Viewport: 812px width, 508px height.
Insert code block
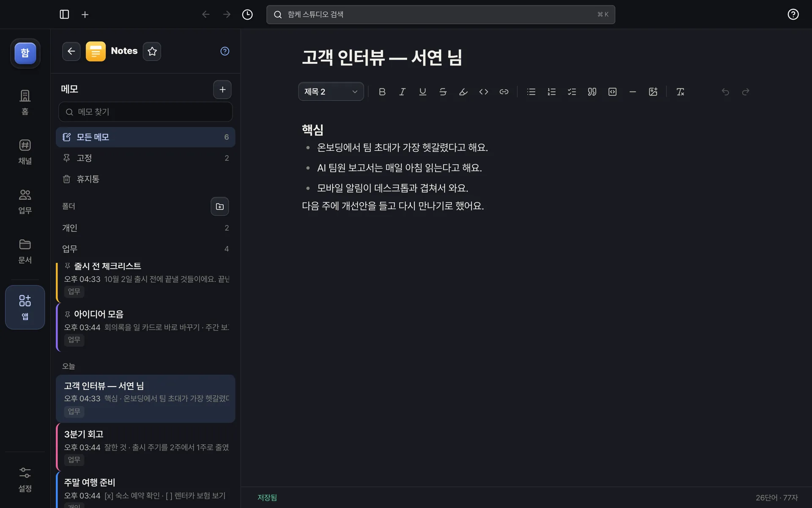coord(612,91)
